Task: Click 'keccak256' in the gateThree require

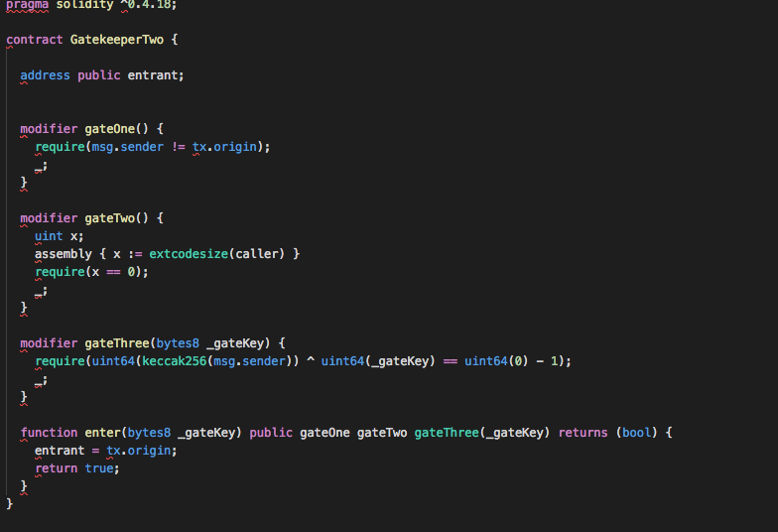Action: pos(175,361)
